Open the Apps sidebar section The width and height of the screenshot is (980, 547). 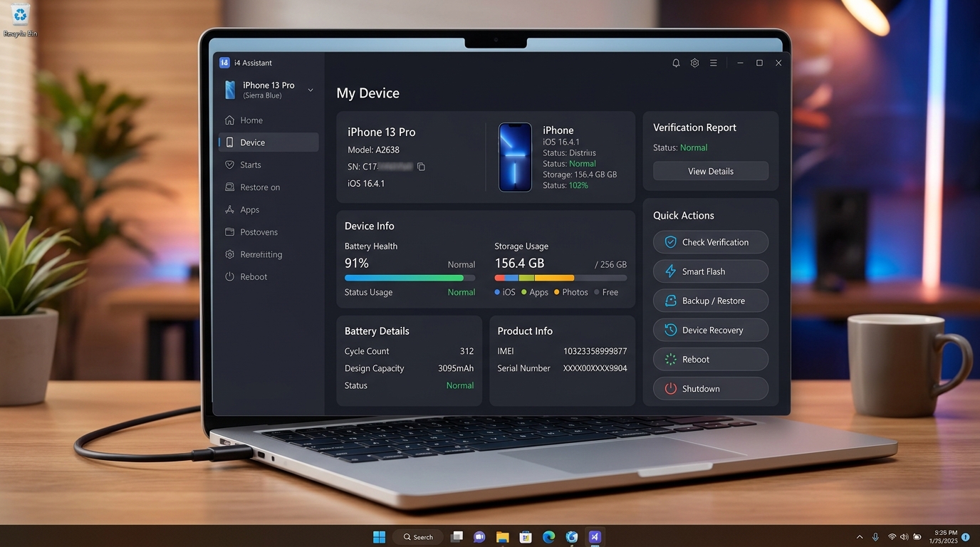point(249,209)
